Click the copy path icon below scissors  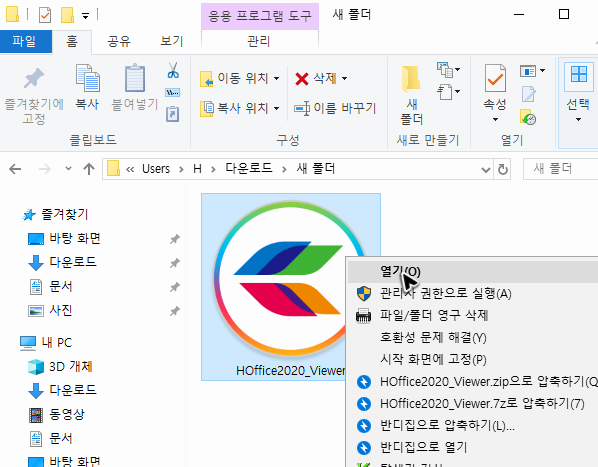tap(173, 92)
